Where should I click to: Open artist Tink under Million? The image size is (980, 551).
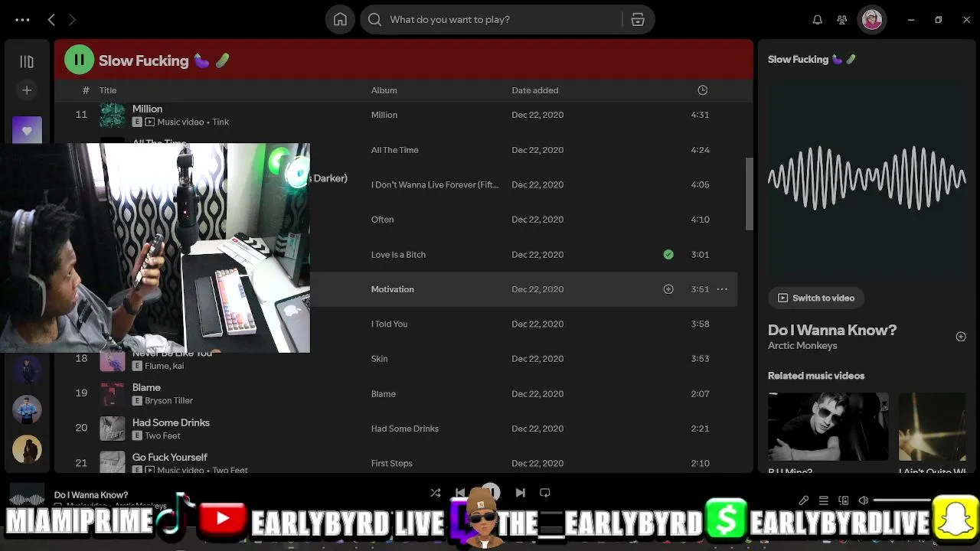220,122
